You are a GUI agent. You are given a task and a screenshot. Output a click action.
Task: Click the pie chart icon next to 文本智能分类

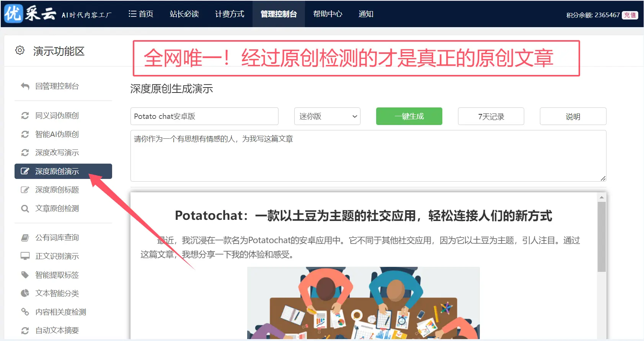pyautogui.click(x=25, y=293)
